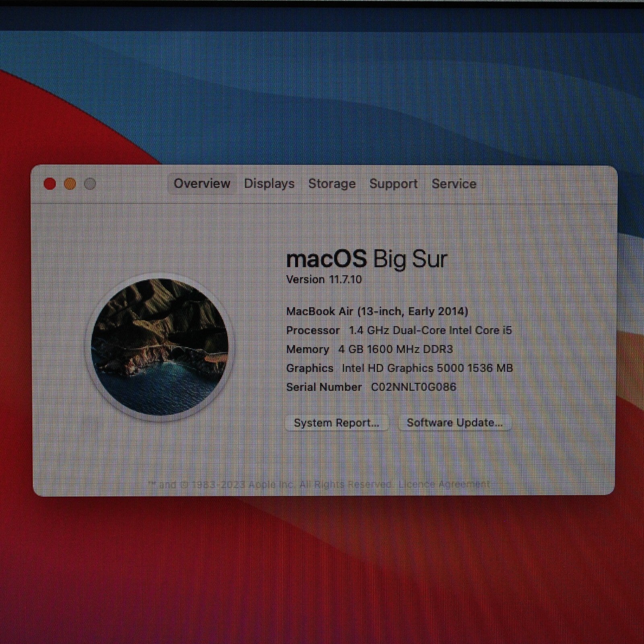Click the 'Serial Number' label

click(324, 387)
